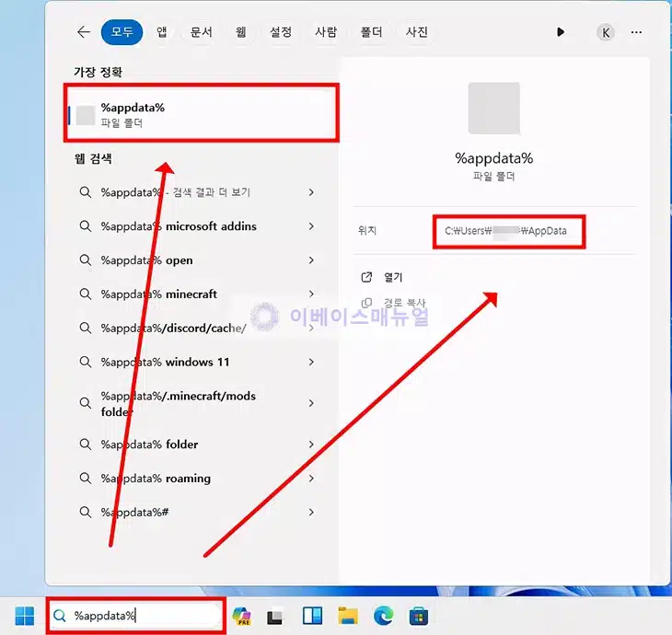Expand the '%appdata% minecraft' suggestion chevron
Viewport: 672px width, 635px height.
pyautogui.click(x=311, y=294)
